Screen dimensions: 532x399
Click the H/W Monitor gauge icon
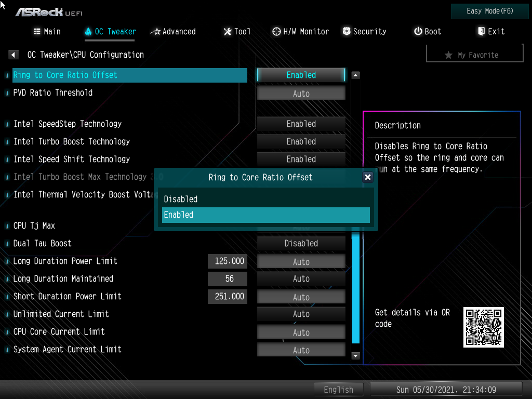[276, 32]
